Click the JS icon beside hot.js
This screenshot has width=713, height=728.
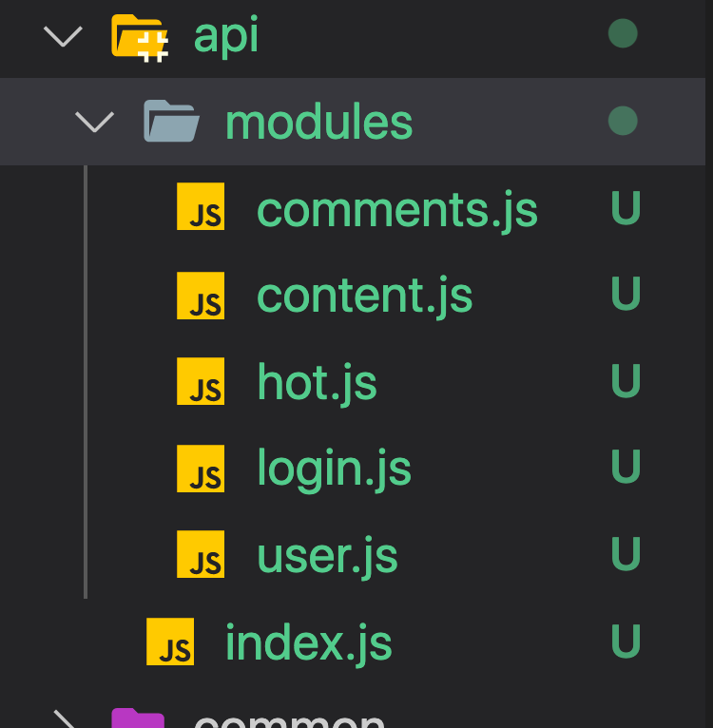coord(201,381)
